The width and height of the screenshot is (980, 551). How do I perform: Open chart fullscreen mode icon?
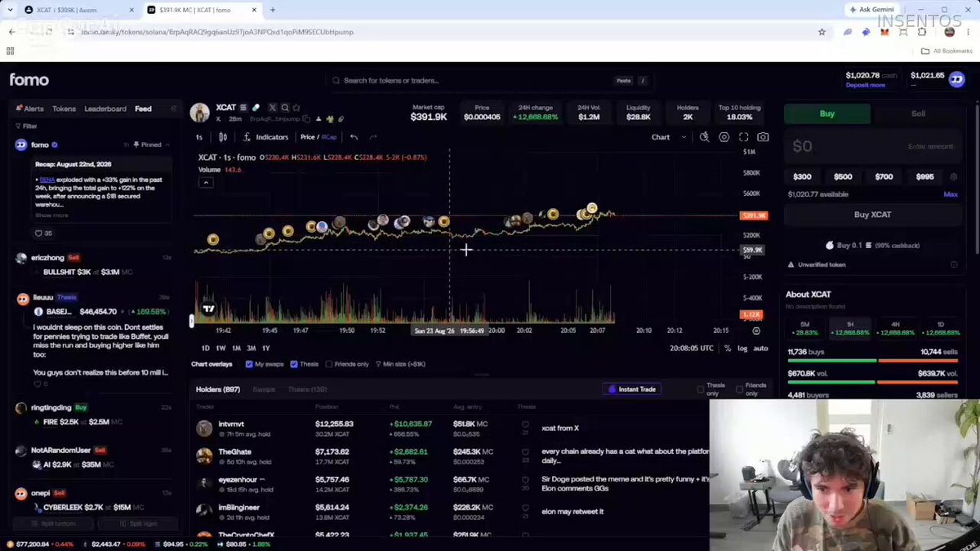click(x=743, y=137)
